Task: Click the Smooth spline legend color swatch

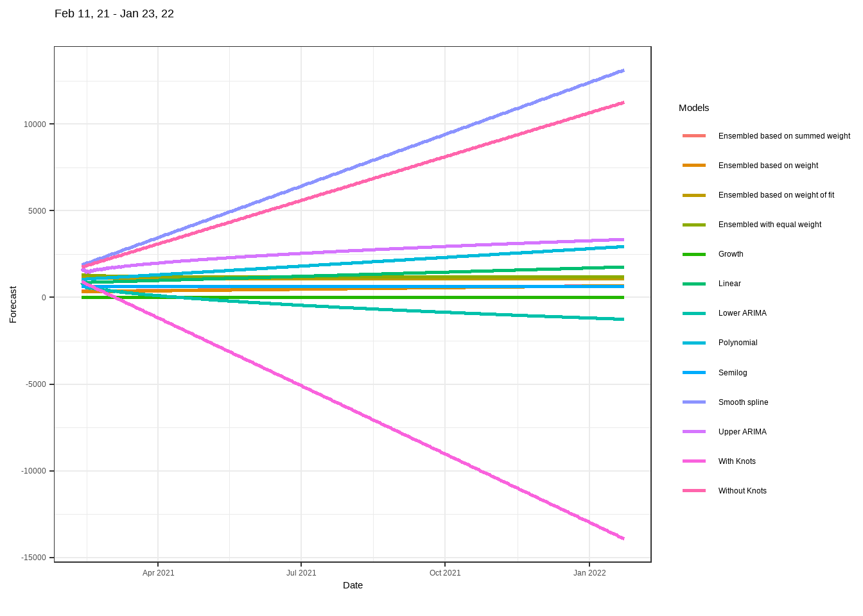Action: tap(693, 402)
